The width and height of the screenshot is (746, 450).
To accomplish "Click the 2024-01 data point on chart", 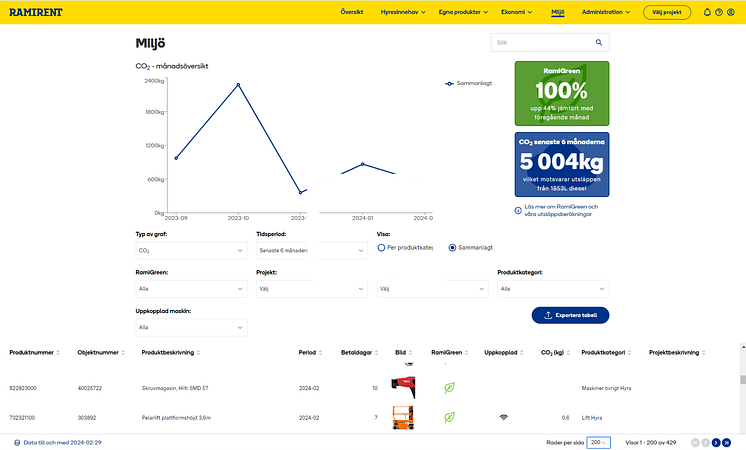I will click(363, 164).
